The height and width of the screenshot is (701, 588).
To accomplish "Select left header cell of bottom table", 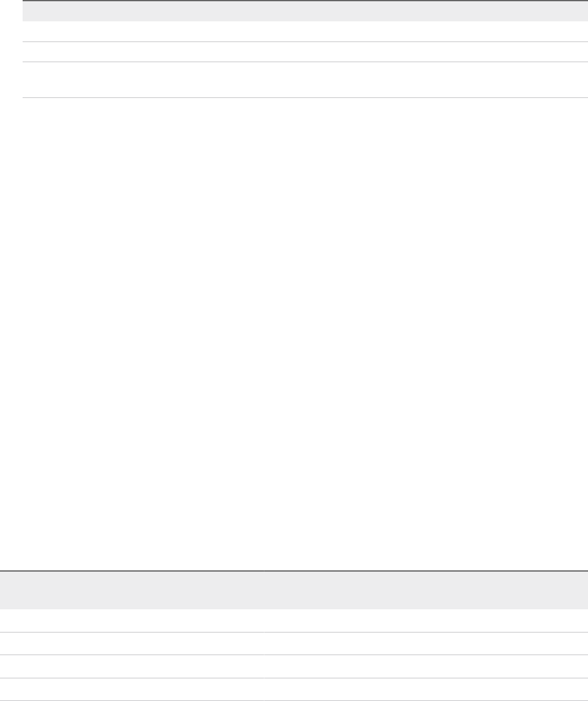I will (132, 590).
